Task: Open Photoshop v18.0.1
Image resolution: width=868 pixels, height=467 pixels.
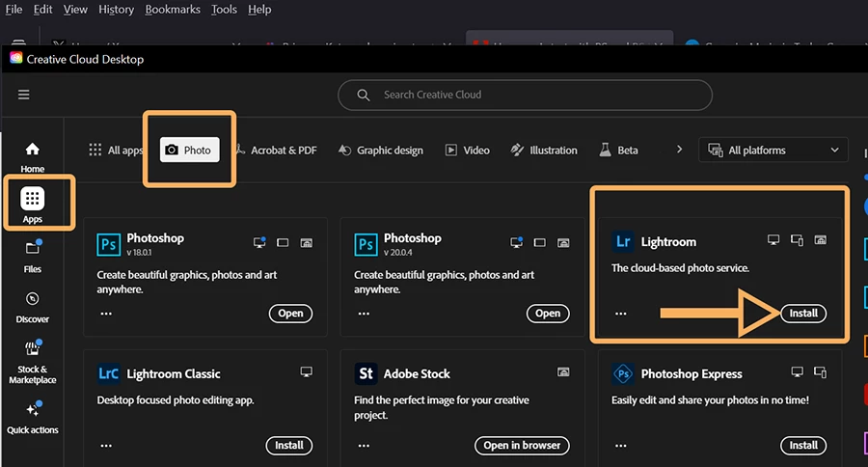Action: click(x=290, y=313)
